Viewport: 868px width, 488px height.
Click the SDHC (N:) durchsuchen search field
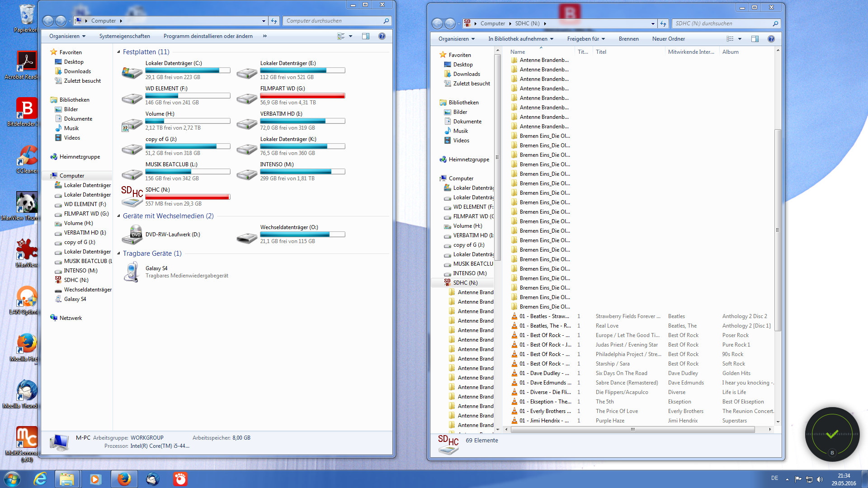(722, 23)
